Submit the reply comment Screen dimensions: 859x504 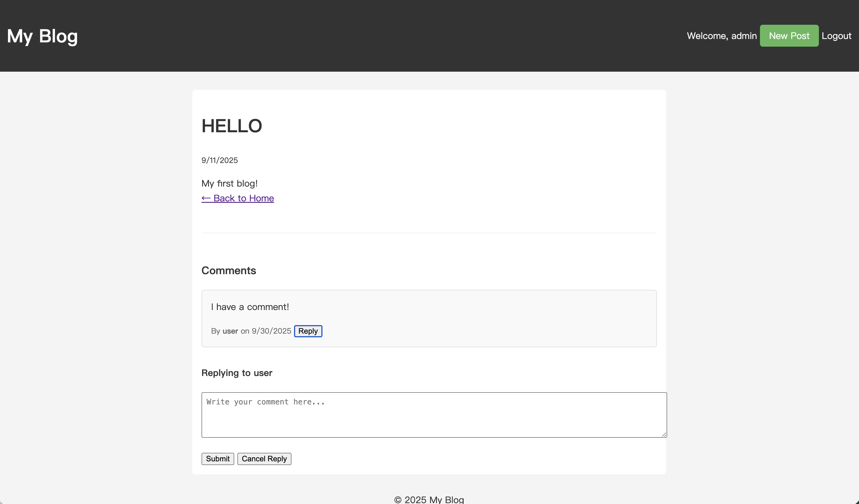217,459
